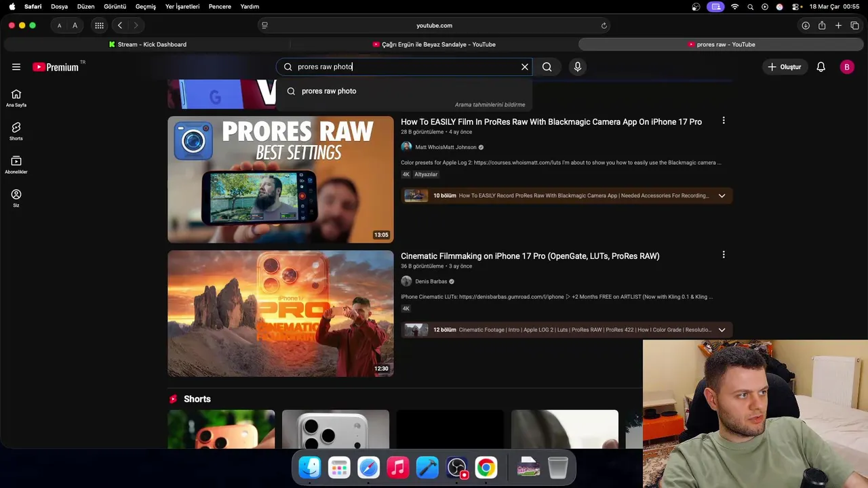The width and height of the screenshot is (868, 488).
Task: Select the 'prores raw - YouTube' tab
Action: tap(722, 45)
